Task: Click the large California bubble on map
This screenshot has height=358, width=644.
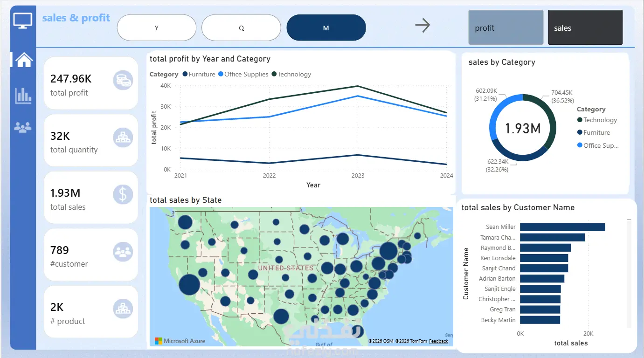Action: (x=189, y=285)
